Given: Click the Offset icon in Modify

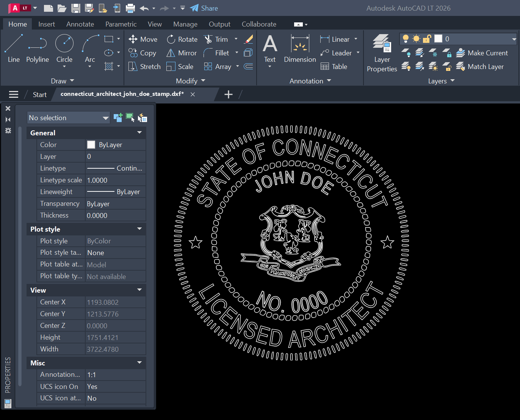Looking at the screenshot, I should click(x=249, y=66).
